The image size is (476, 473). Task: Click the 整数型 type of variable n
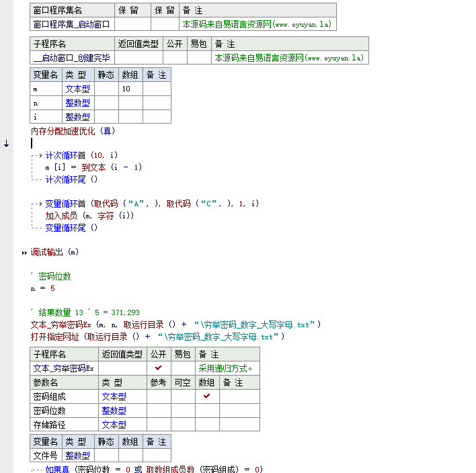pos(77,103)
